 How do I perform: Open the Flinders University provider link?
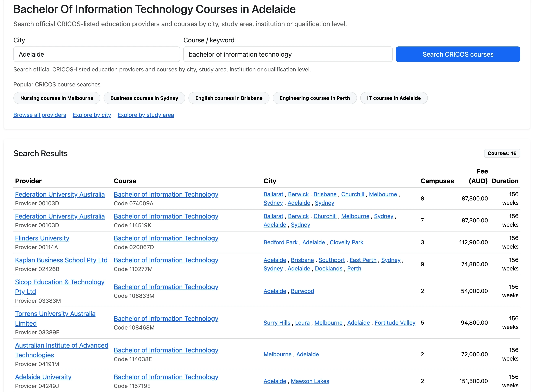[x=42, y=238]
